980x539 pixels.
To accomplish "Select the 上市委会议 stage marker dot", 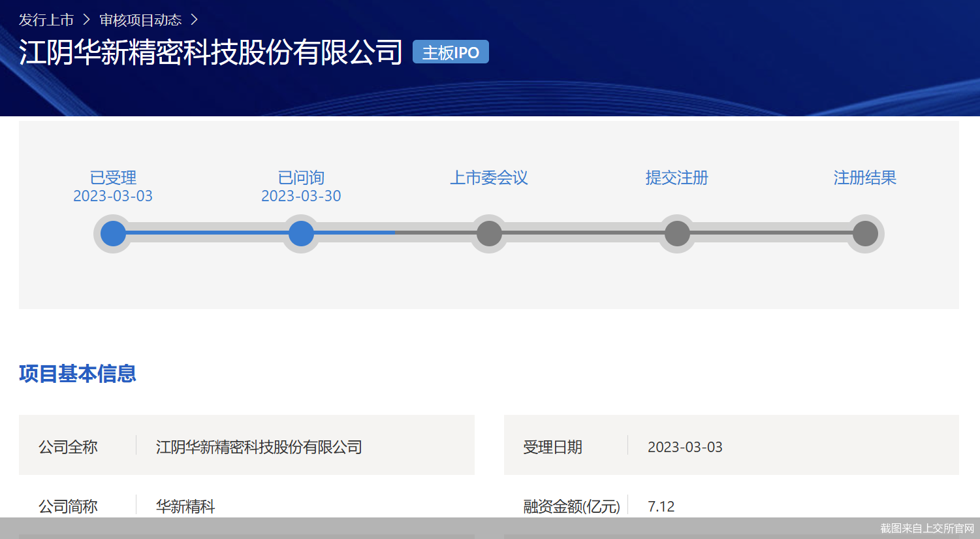I will point(489,233).
